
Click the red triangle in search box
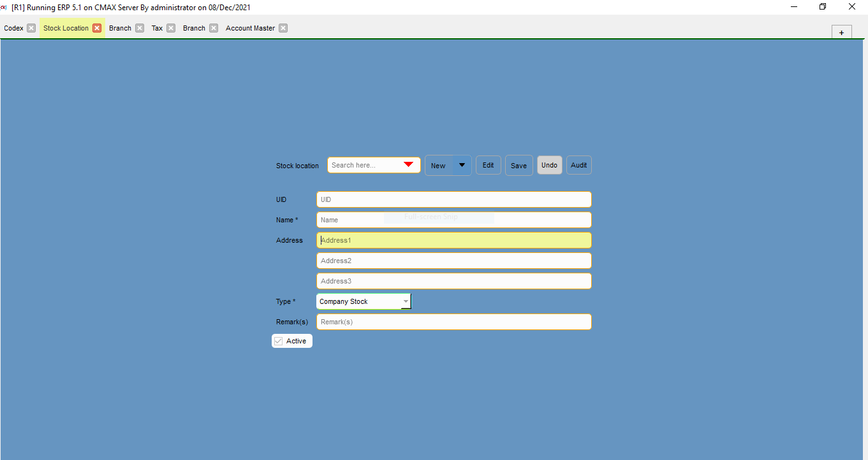408,165
